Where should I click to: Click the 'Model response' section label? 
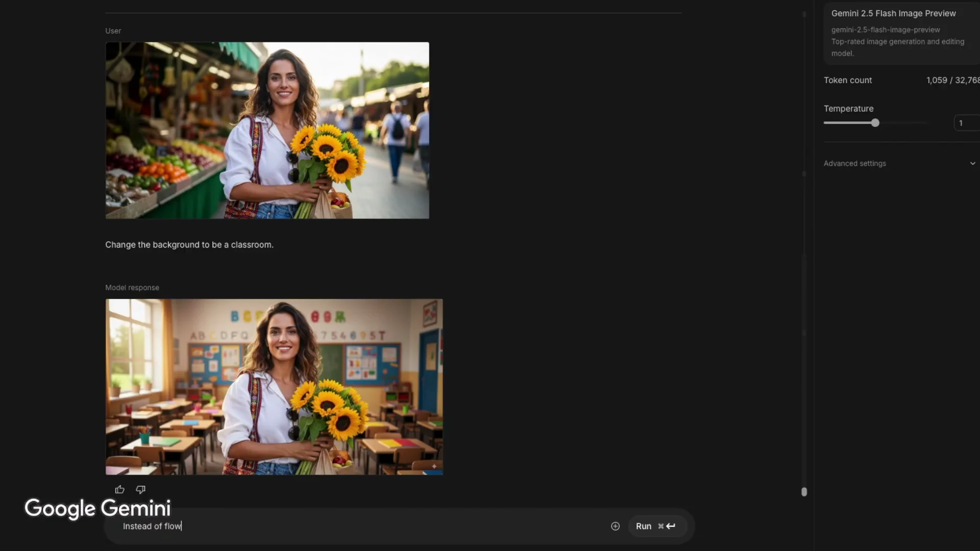click(132, 287)
